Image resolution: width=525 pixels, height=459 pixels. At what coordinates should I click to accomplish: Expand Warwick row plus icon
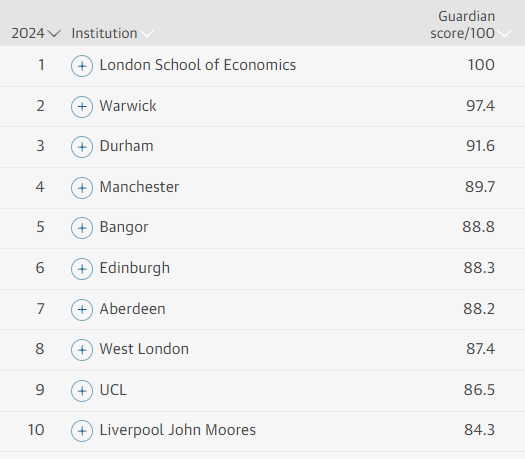82,107
